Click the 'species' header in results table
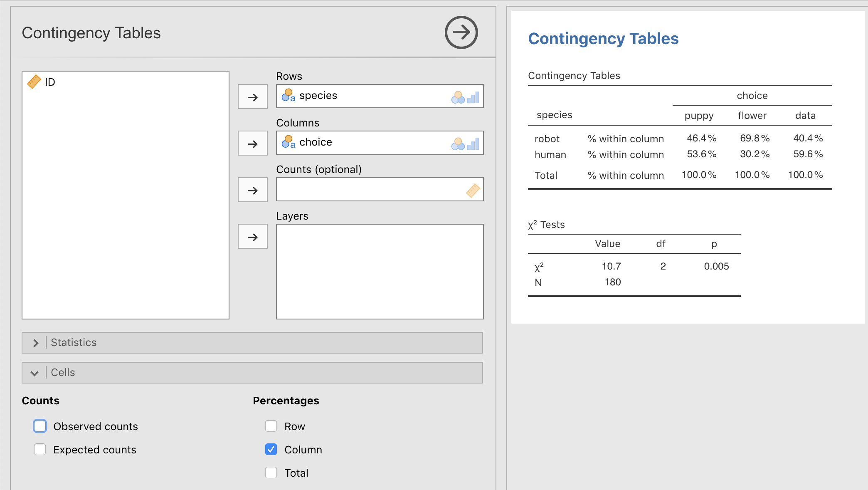 [554, 115]
